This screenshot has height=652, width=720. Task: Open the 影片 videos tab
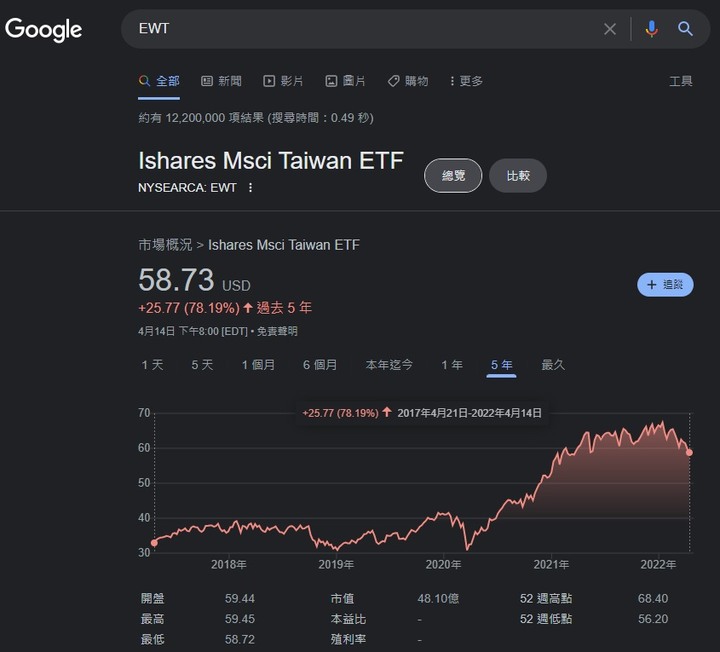click(283, 81)
